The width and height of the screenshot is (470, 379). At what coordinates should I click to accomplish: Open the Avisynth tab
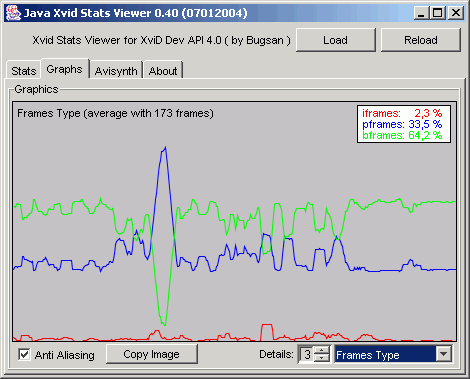[116, 71]
